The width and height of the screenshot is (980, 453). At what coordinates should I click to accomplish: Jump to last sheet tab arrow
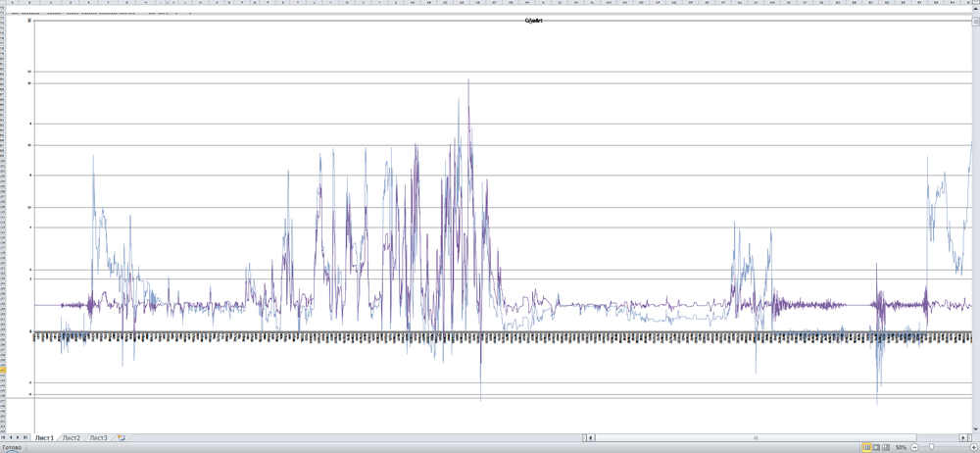pyautogui.click(x=25, y=437)
